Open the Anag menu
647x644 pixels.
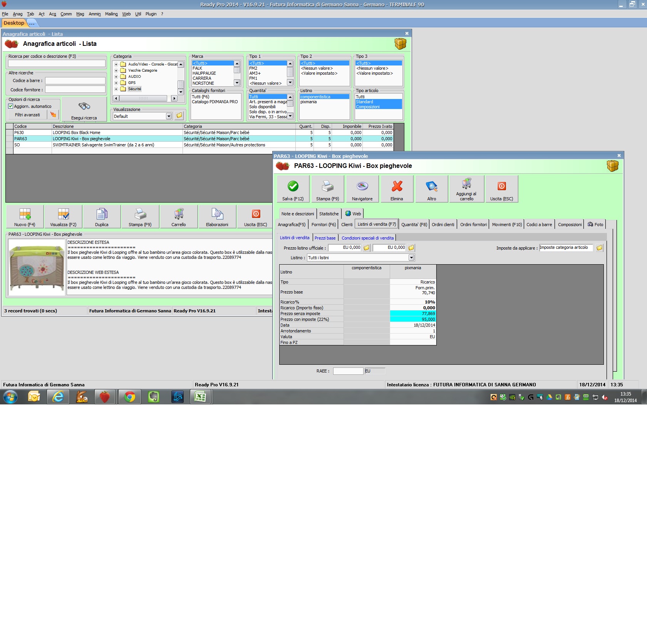tap(18, 14)
